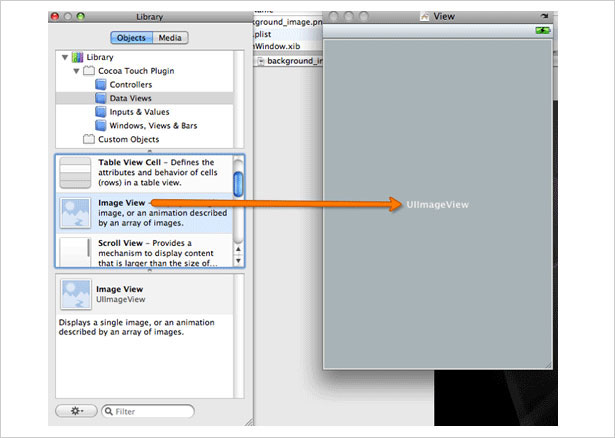Click the battery icon in View status bar
The image size is (615, 438).
(x=543, y=30)
